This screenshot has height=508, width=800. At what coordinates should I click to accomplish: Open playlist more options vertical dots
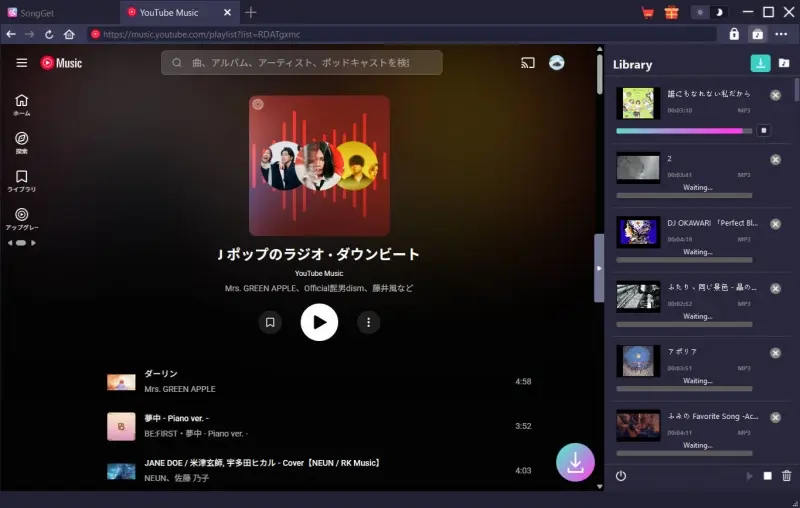coord(369,322)
